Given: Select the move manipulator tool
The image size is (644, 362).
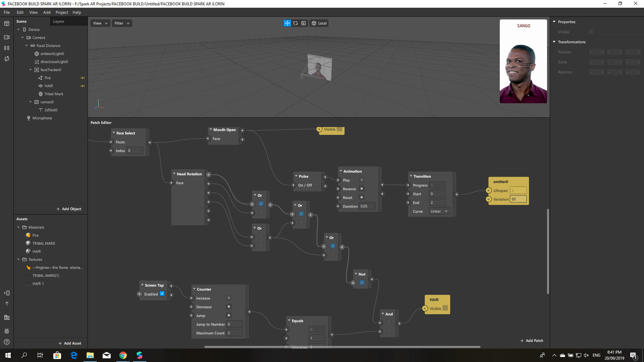Looking at the screenshot, I should (x=287, y=23).
